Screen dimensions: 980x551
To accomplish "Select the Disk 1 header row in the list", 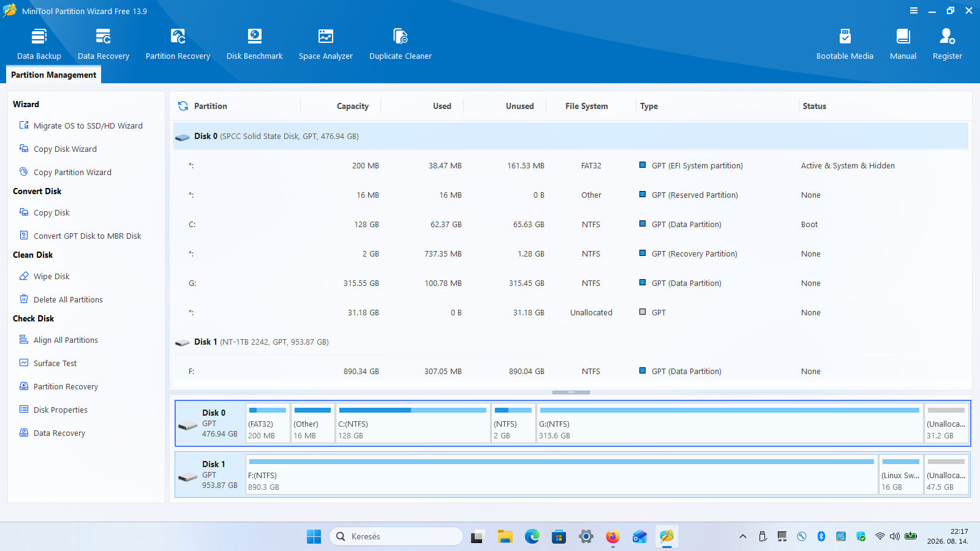I will (x=571, y=342).
